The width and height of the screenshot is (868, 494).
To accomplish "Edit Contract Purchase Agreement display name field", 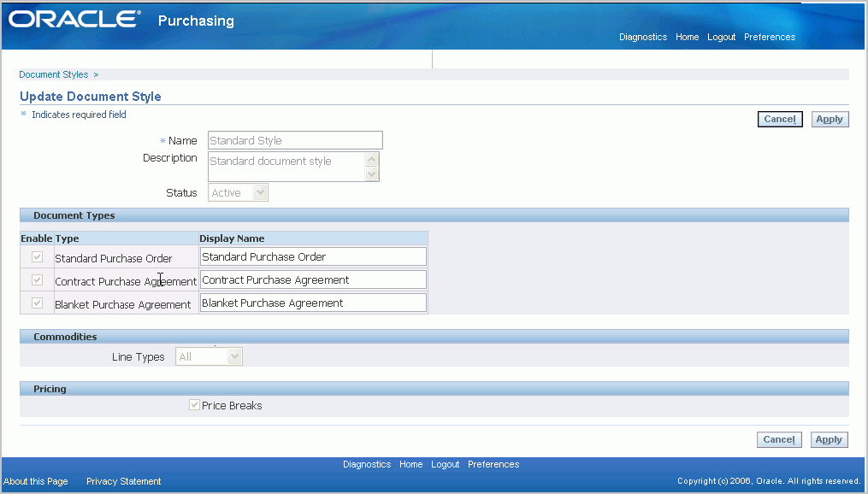I will (313, 280).
